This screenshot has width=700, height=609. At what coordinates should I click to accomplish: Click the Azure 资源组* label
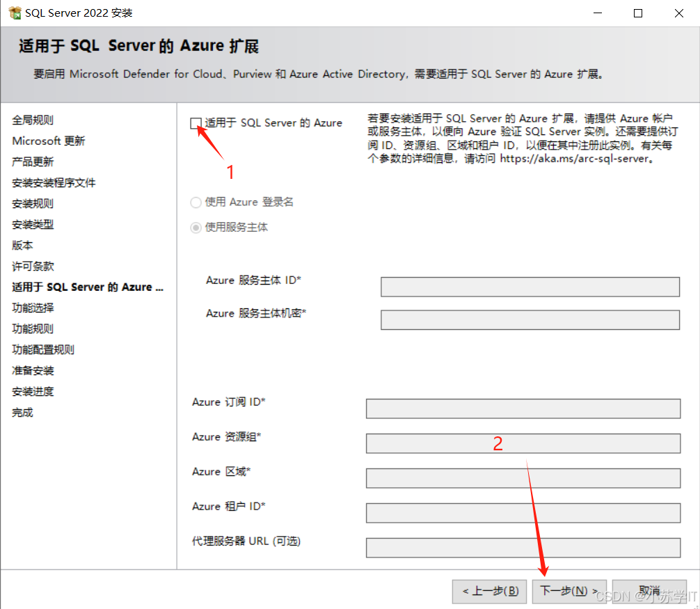[226, 437]
